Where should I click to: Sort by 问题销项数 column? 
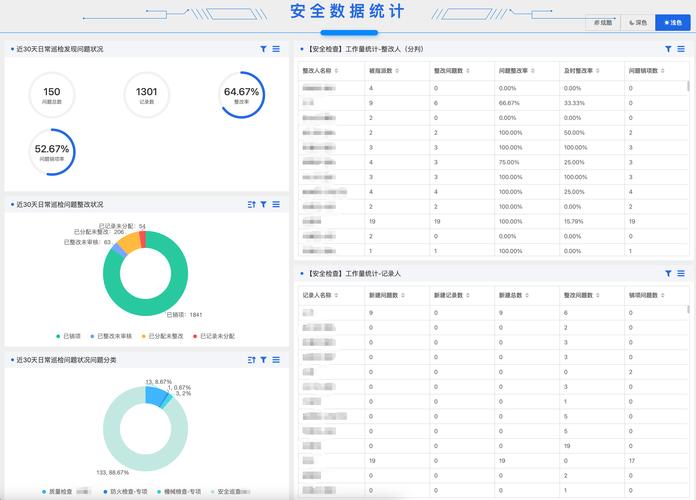[x=663, y=71]
